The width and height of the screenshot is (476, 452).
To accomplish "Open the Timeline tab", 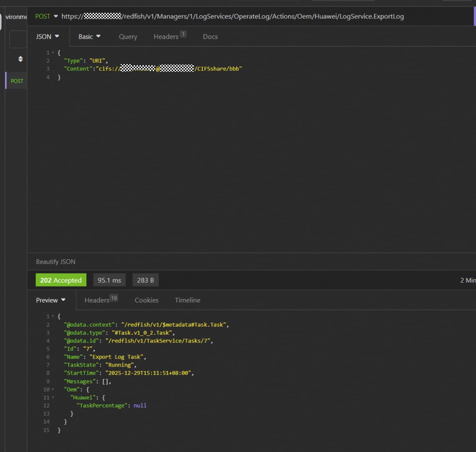I will [x=187, y=300].
